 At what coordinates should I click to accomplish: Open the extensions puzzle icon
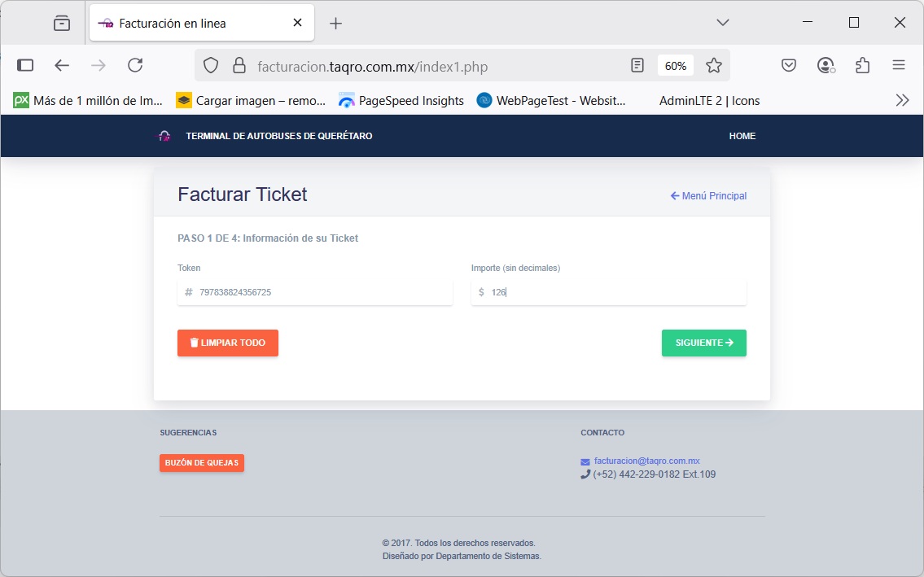(863, 66)
